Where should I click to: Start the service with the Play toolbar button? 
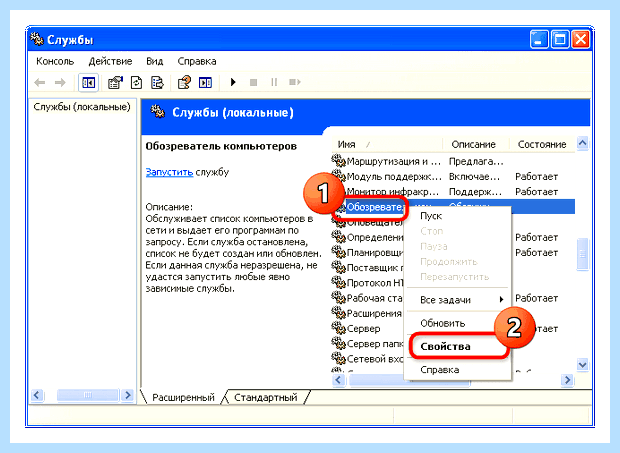233,82
